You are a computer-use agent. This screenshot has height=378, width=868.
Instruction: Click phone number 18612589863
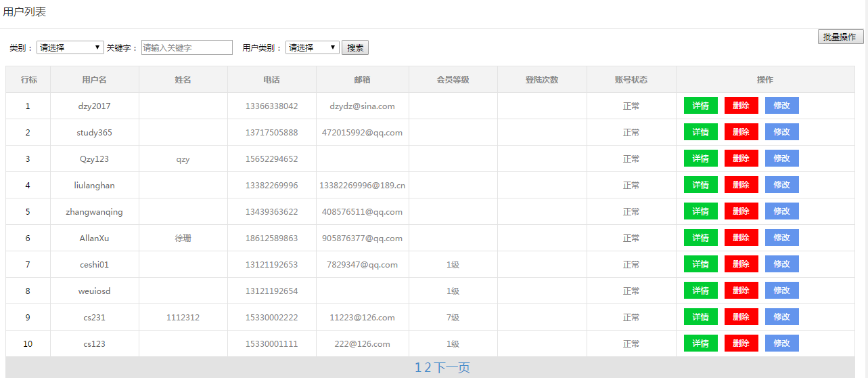tap(271, 238)
